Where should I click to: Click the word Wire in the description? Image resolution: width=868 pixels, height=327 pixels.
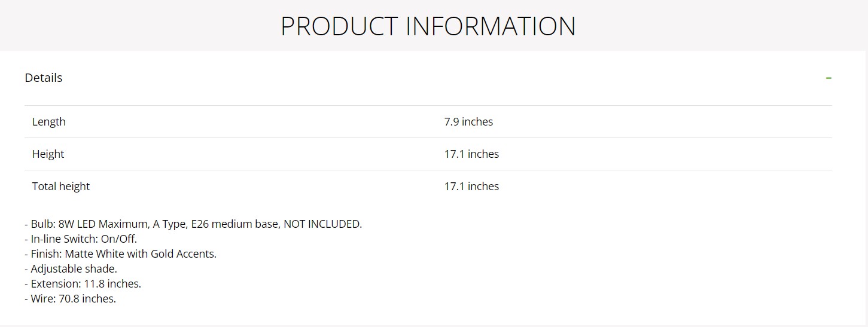[42, 299]
